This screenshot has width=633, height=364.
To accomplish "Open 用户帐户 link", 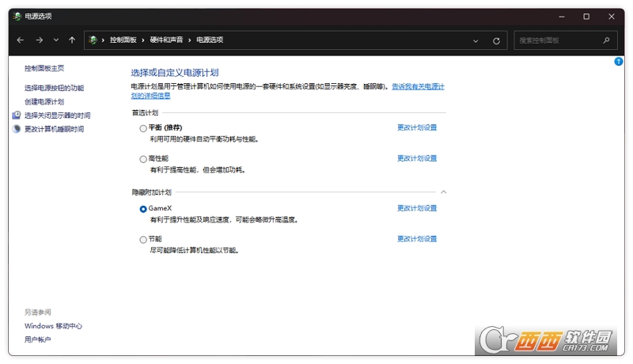I will click(37, 339).
